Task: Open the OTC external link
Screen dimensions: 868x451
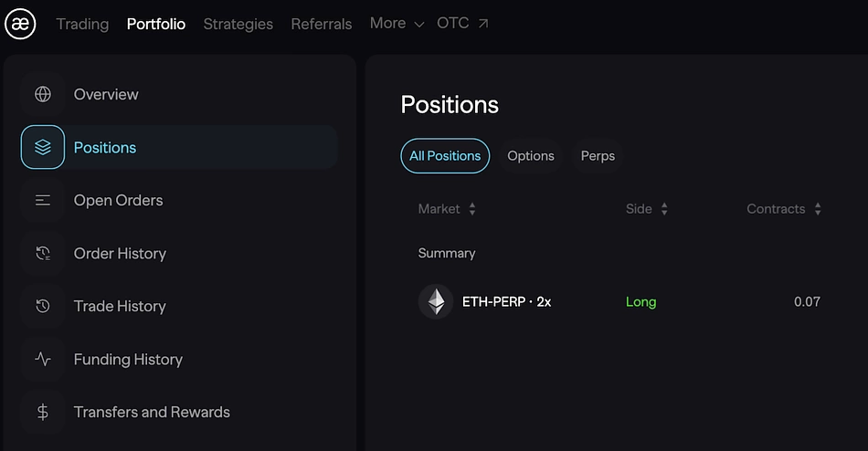Action: pos(462,23)
